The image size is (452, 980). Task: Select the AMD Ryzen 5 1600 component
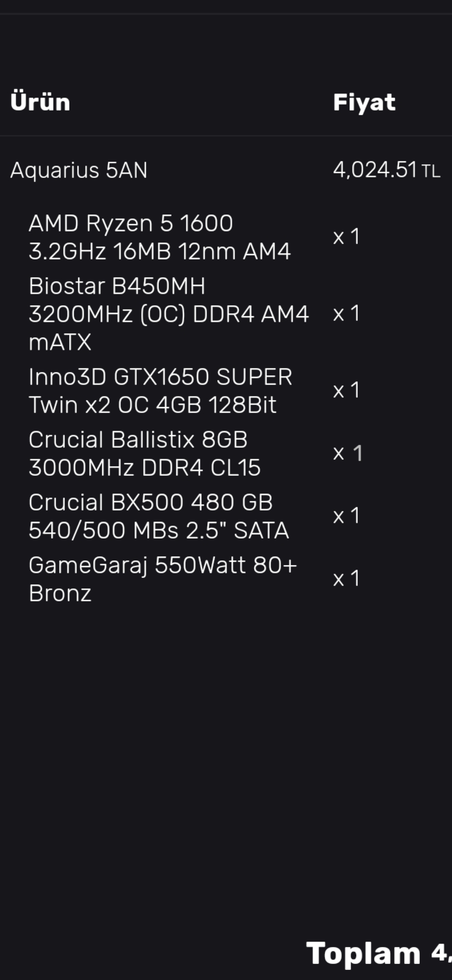(x=159, y=237)
